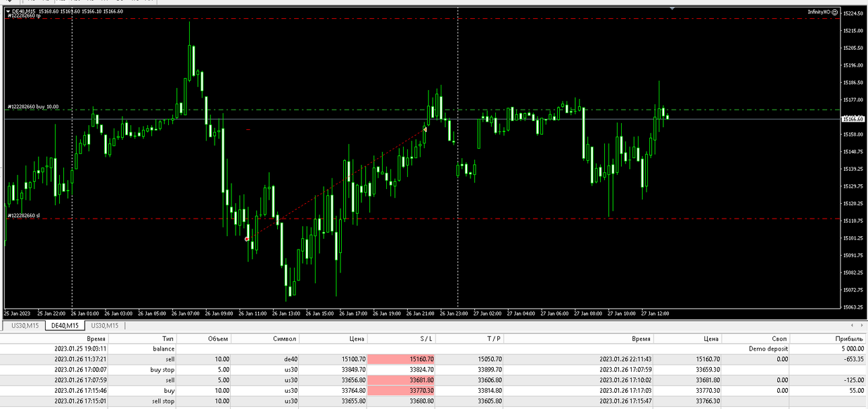Click the InfinityXO expert advisor smiley icon
This screenshot has height=409, width=868.
pos(834,12)
